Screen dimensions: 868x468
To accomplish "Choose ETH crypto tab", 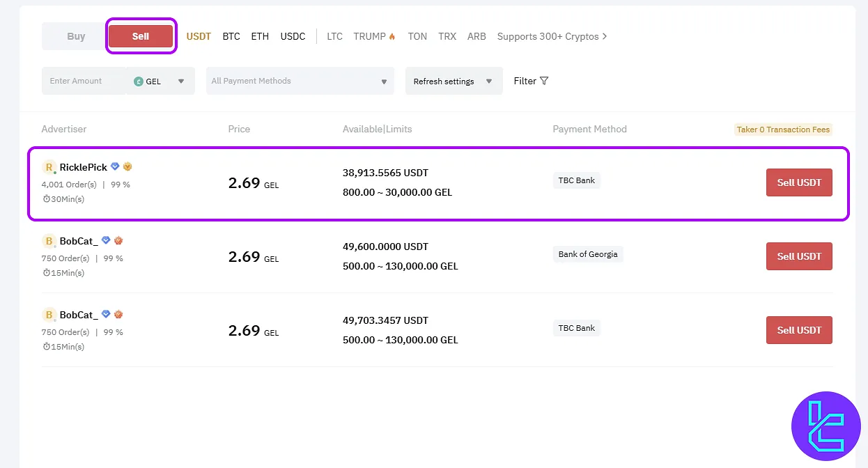I will tap(260, 36).
